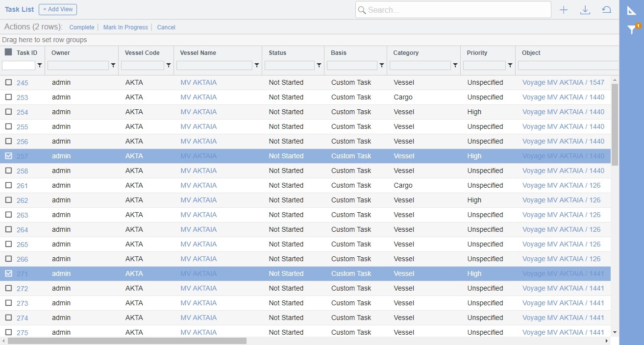Click the Complete action link

[81, 27]
